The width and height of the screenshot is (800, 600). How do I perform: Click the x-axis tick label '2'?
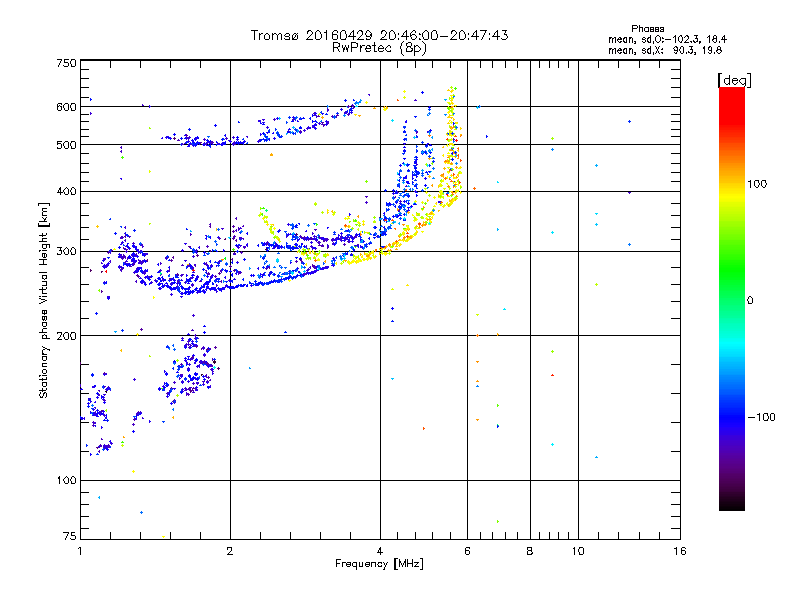tap(230, 551)
